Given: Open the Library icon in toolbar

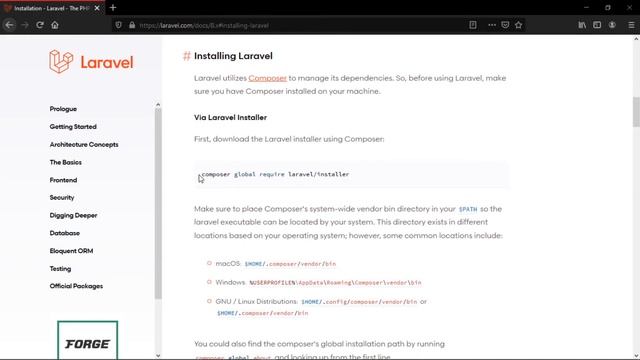Looking at the screenshot, I should (x=582, y=25).
